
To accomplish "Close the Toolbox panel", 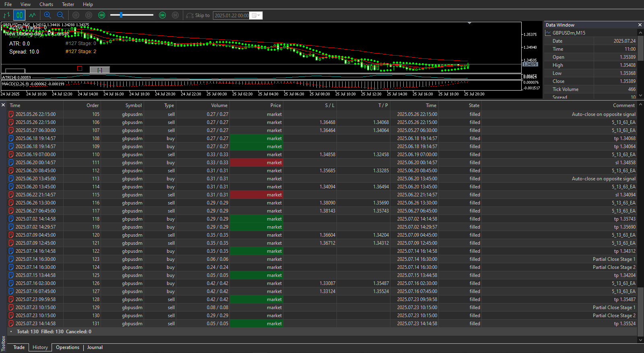I will 3,105.
